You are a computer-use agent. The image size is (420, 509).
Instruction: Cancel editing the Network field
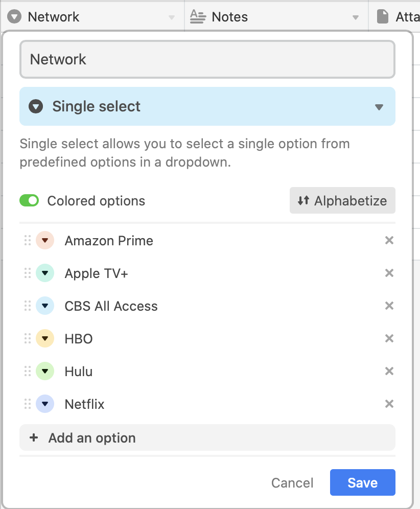click(x=292, y=483)
